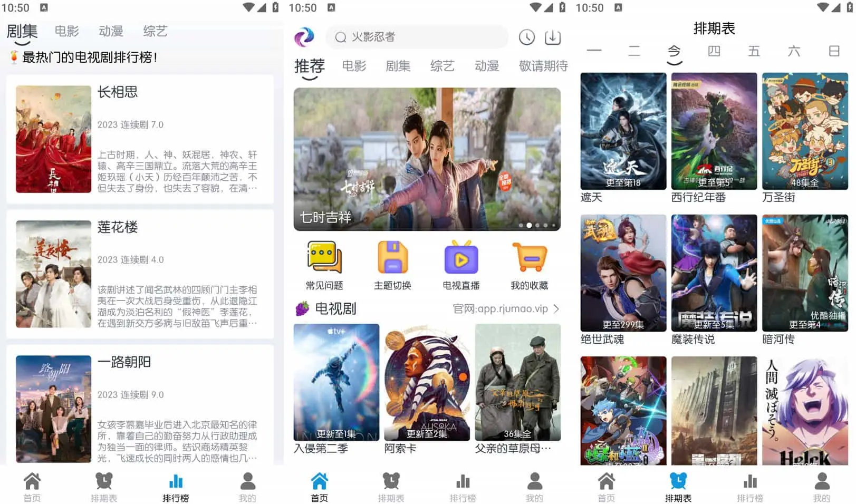856x504 pixels.
Task: Switch schedule to 六 (Saturday)
Action: pyautogui.click(x=794, y=51)
